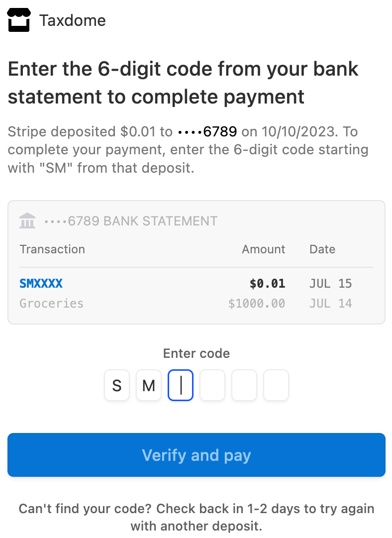This screenshot has height=538, width=392.
Task: Click the Amount column header
Action: pos(264,249)
